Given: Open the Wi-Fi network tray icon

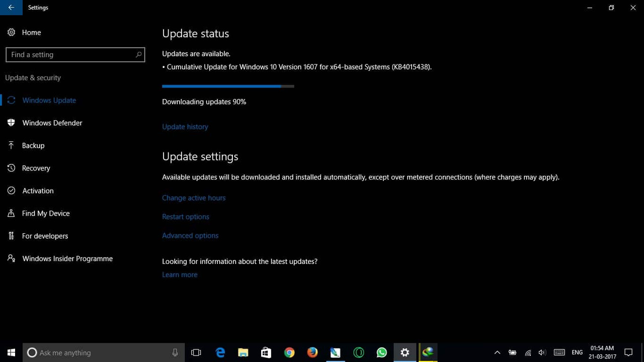Looking at the screenshot, I should click(528, 352).
